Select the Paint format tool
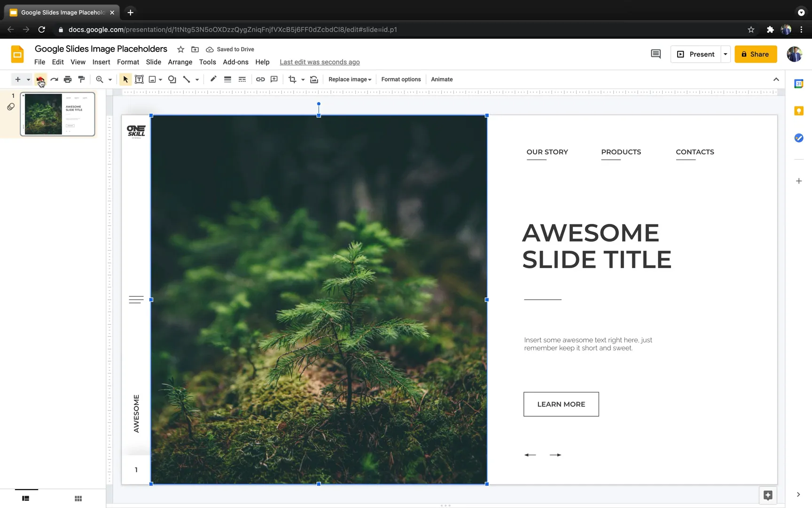812x508 pixels. tap(81, 79)
